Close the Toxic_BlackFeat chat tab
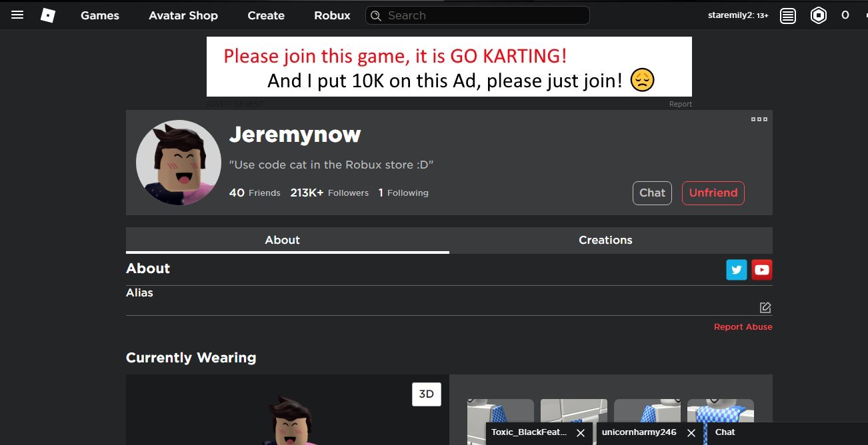Screen dimensions: 868x445 [x=581, y=433]
